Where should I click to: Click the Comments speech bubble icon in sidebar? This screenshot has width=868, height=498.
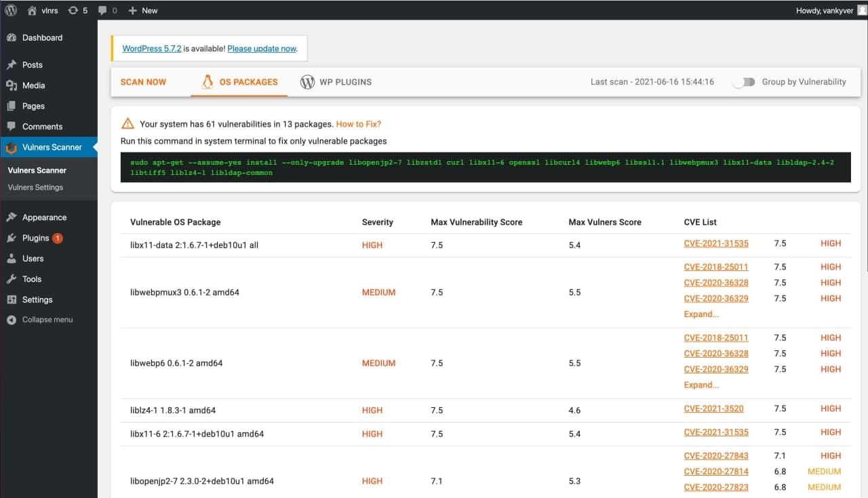12,127
